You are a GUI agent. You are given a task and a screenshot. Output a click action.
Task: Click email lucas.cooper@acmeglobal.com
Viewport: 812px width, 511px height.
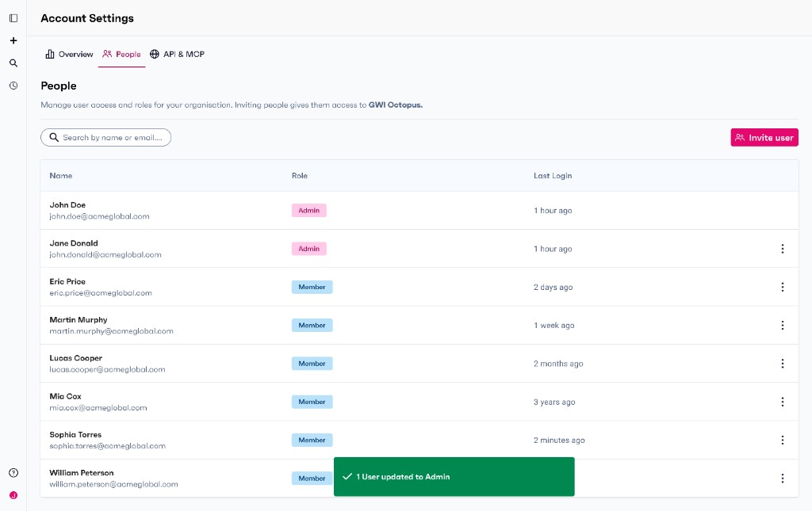point(107,370)
